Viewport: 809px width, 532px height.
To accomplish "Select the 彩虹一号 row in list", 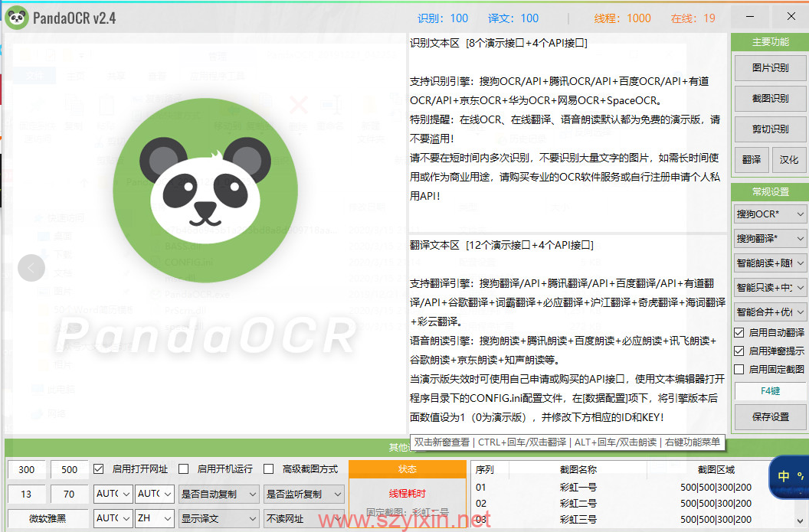I will [x=578, y=487].
